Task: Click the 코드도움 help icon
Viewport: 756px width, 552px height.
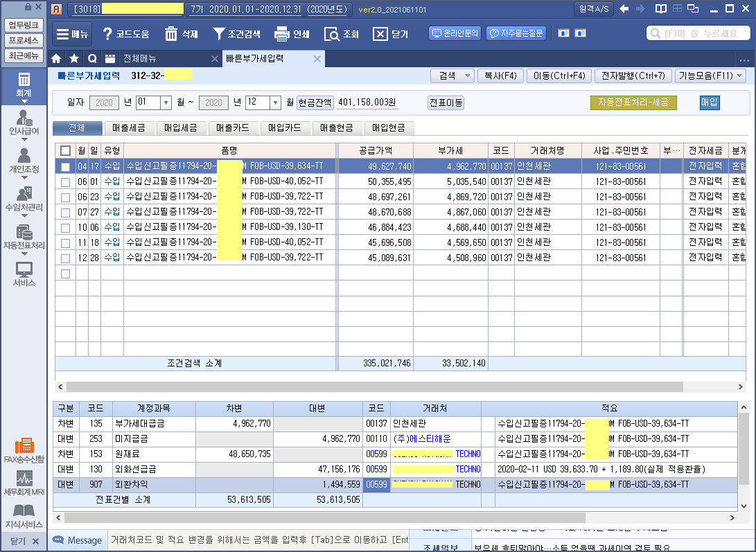Action: pyautogui.click(x=107, y=34)
